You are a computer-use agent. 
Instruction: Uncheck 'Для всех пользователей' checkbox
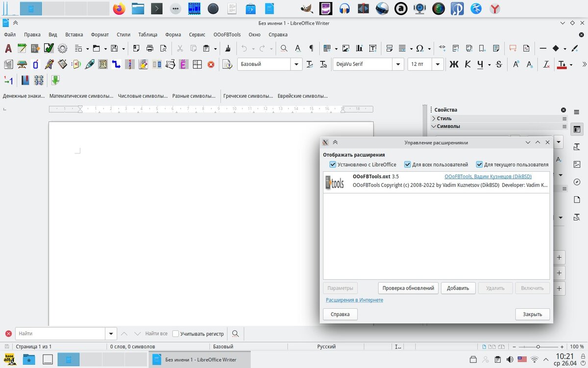(407, 164)
